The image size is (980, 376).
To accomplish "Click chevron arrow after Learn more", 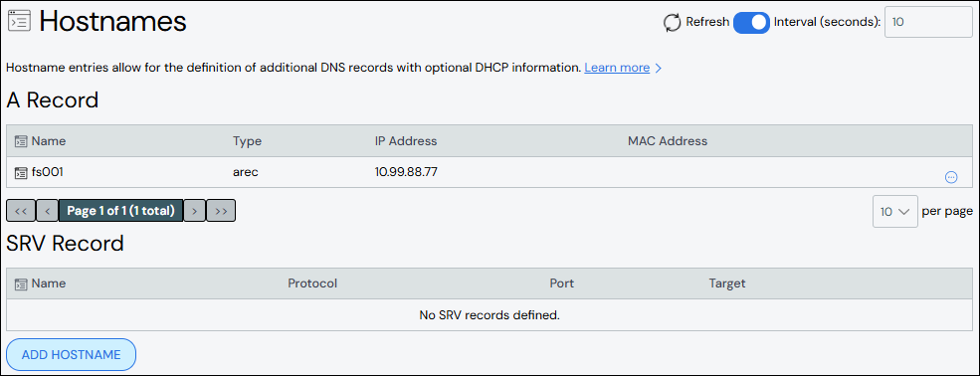I will (658, 68).
